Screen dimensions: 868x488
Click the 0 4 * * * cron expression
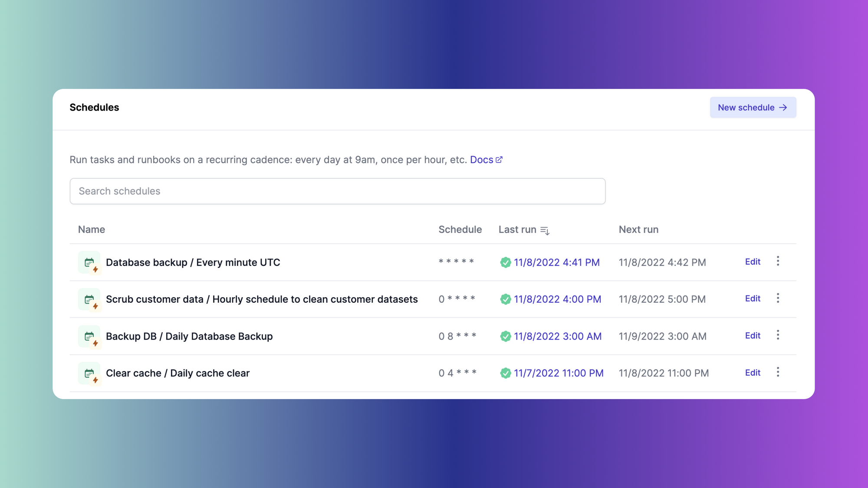[457, 373]
